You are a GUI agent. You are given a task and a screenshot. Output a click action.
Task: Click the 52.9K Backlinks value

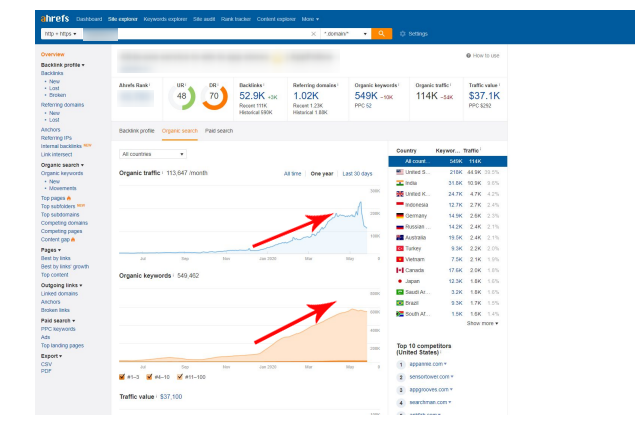(252, 96)
